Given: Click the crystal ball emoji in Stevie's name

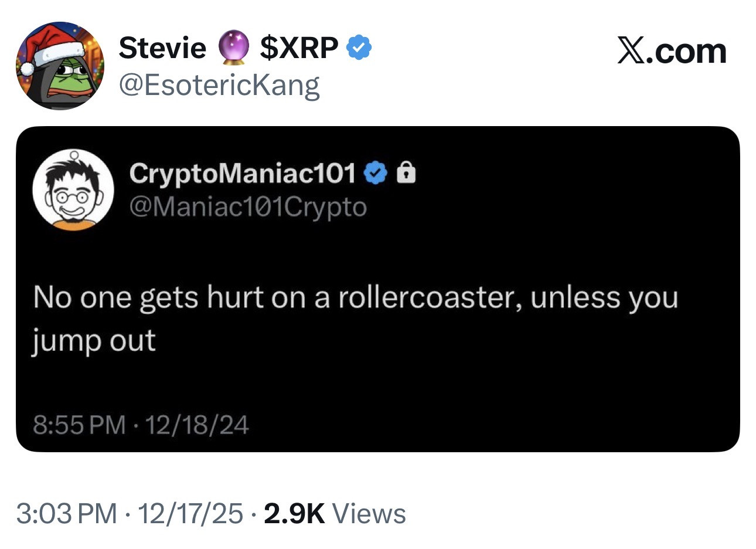Looking at the screenshot, I should [x=233, y=48].
